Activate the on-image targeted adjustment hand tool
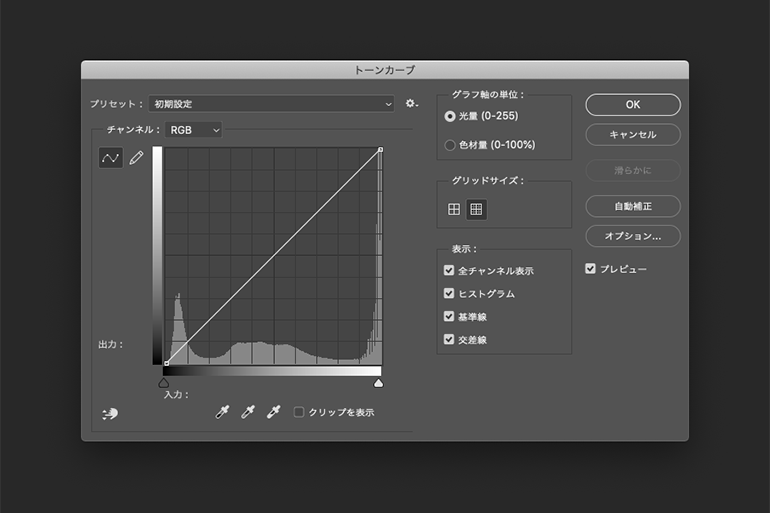This screenshot has width=770, height=513. pyautogui.click(x=110, y=413)
